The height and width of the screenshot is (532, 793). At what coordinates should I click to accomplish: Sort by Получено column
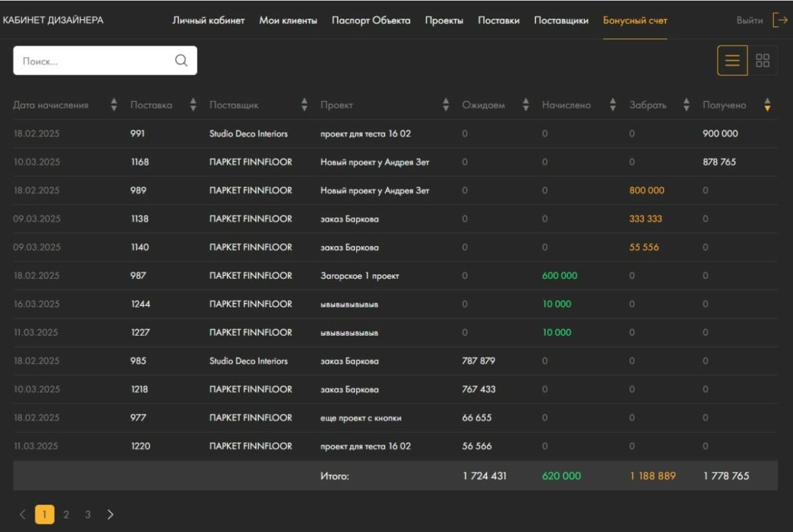tap(767, 105)
